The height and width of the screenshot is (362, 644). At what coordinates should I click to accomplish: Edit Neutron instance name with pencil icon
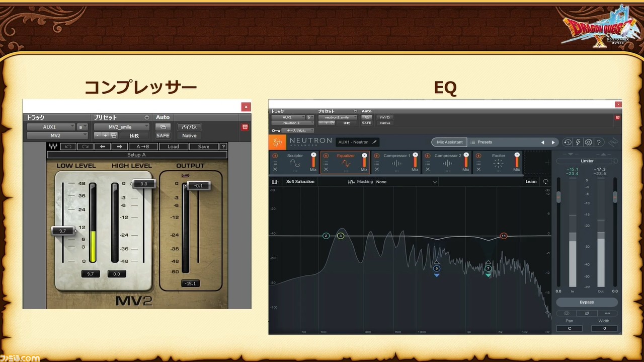click(x=374, y=142)
